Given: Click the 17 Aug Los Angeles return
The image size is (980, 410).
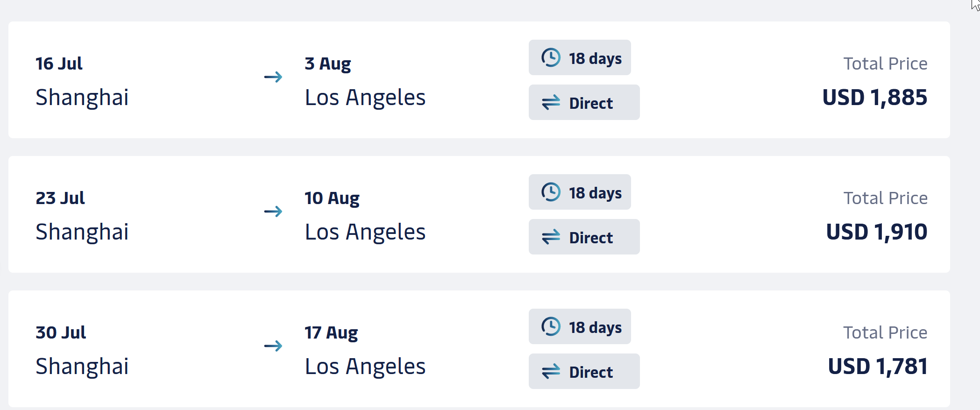Looking at the screenshot, I should point(365,350).
